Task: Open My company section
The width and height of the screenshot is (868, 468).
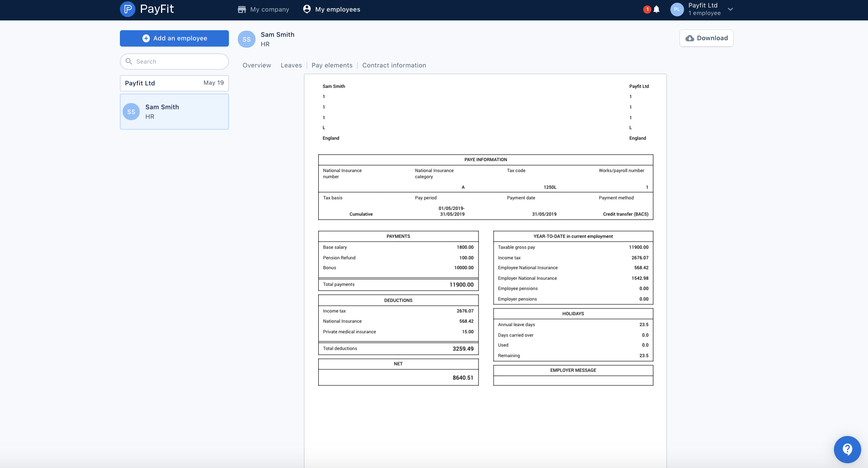Action: coord(263,10)
